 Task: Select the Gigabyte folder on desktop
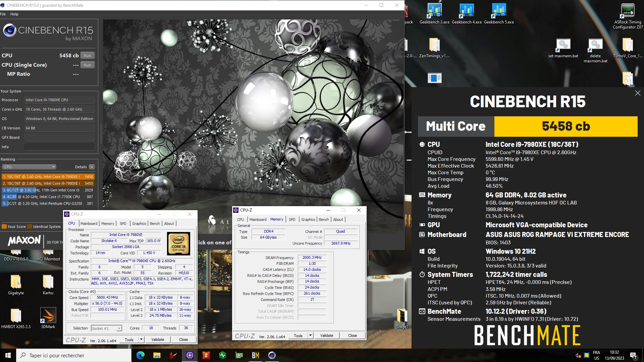pyautogui.click(x=16, y=285)
